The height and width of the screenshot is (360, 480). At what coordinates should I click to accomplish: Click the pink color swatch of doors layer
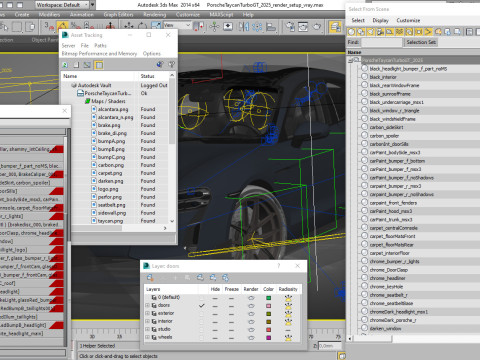click(269, 306)
